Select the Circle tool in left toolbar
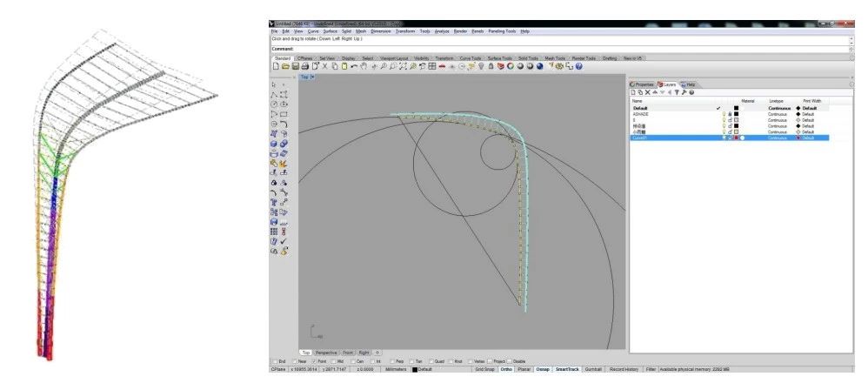 click(x=274, y=104)
